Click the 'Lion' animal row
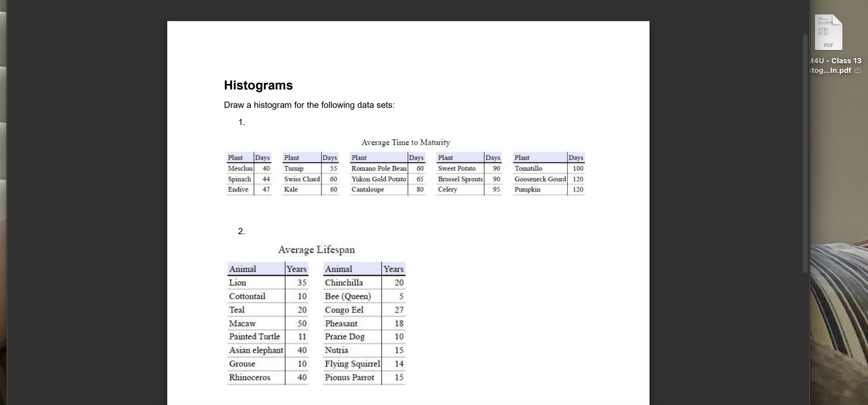The height and width of the screenshot is (405, 868). point(268,283)
